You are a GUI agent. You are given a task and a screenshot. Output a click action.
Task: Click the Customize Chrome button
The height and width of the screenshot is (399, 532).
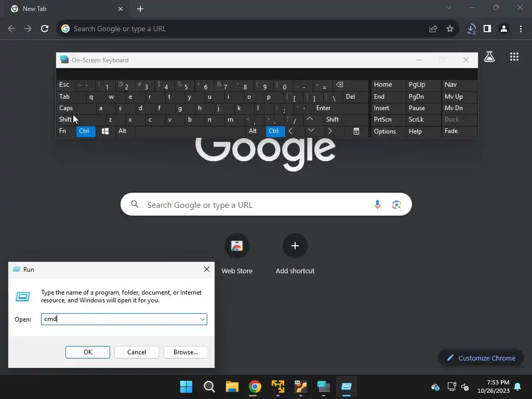(x=481, y=358)
